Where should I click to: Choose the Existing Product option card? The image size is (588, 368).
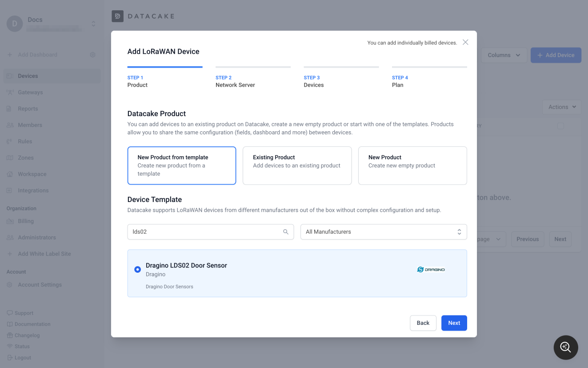297,166
